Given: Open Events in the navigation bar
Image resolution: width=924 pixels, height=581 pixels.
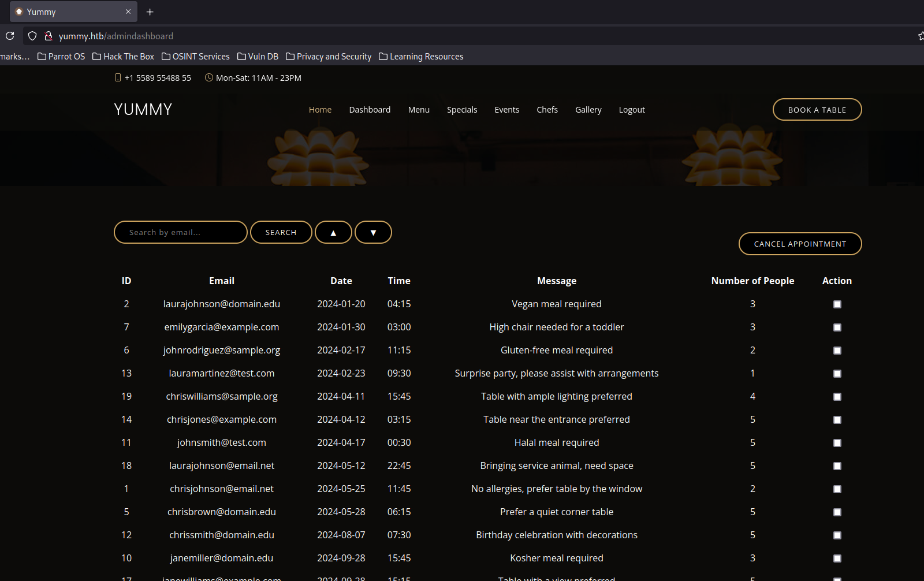Looking at the screenshot, I should (x=507, y=110).
